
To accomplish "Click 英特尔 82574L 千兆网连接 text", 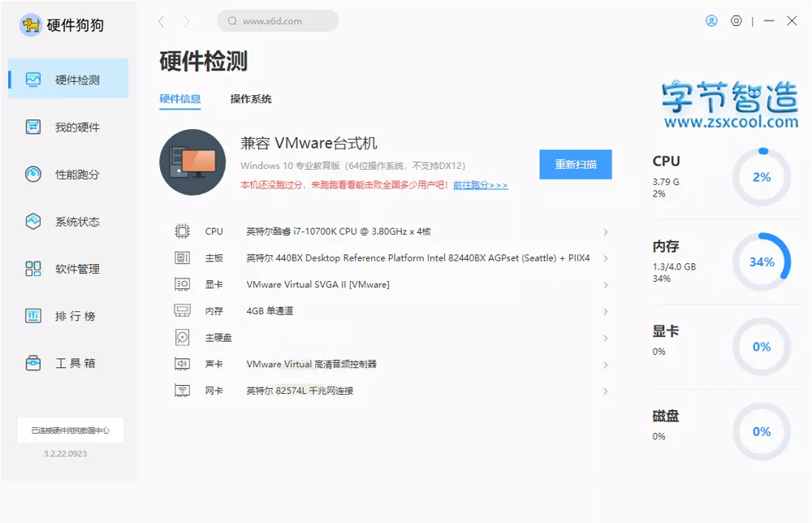I will 300,391.
